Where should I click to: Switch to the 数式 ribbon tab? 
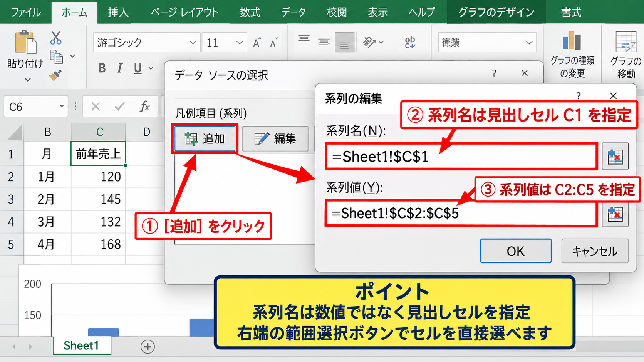pyautogui.click(x=250, y=12)
